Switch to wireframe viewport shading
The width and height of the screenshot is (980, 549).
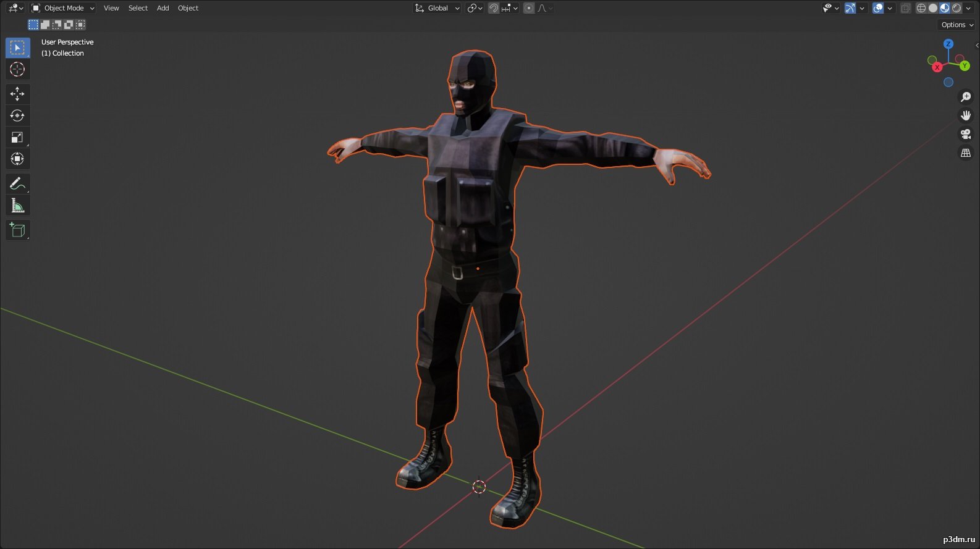[x=921, y=8]
